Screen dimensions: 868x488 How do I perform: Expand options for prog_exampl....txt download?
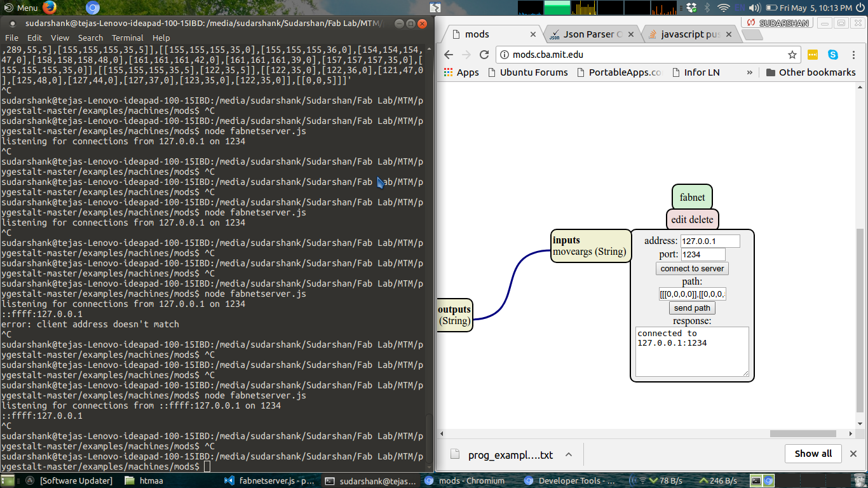coord(569,455)
